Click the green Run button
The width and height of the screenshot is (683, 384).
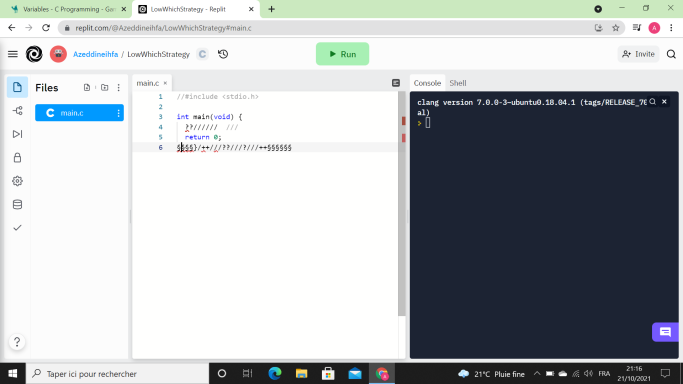[342, 54]
